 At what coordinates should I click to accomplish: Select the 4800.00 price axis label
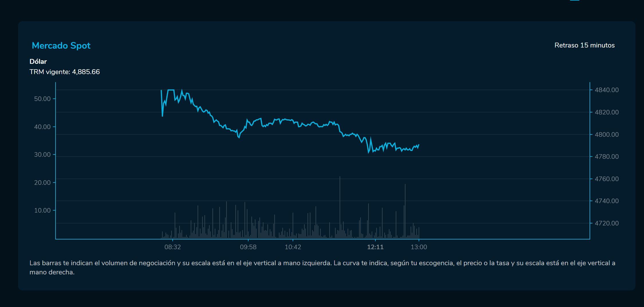606,134
